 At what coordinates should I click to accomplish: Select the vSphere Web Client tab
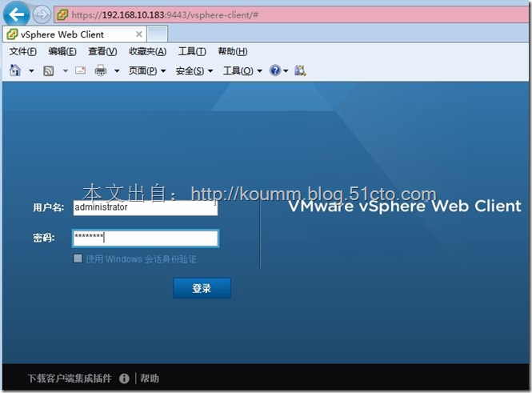coord(74,34)
